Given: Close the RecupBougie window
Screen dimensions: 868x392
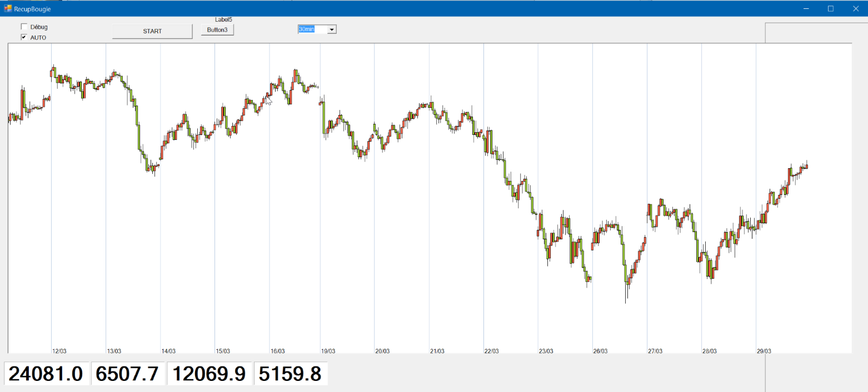Looking at the screenshot, I should coord(856,8).
